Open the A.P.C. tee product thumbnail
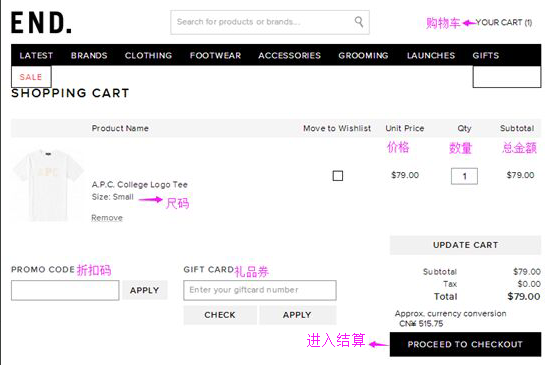This screenshot has width=555, height=365. click(x=48, y=185)
